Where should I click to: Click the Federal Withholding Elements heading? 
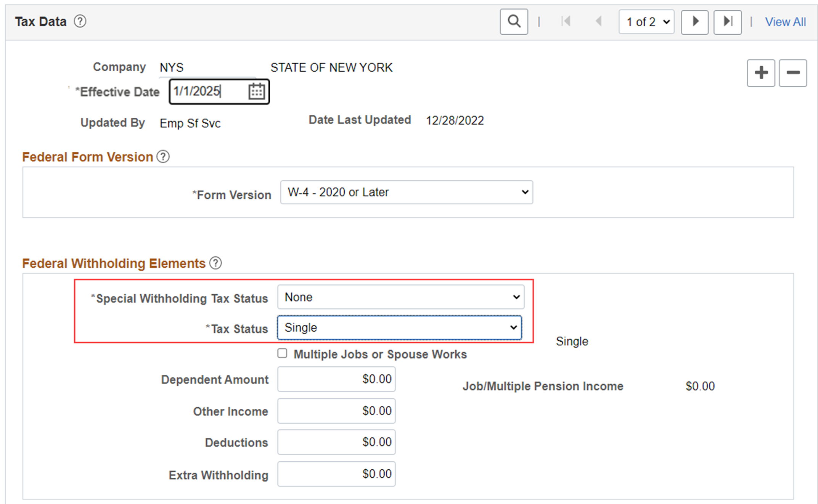pyautogui.click(x=114, y=263)
